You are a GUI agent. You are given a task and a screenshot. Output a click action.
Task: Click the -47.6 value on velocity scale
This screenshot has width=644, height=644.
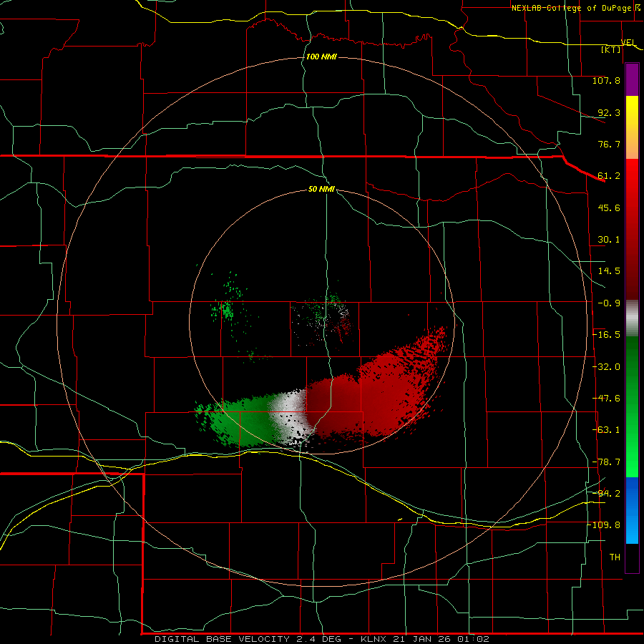pyautogui.click(x=606, y=399)
